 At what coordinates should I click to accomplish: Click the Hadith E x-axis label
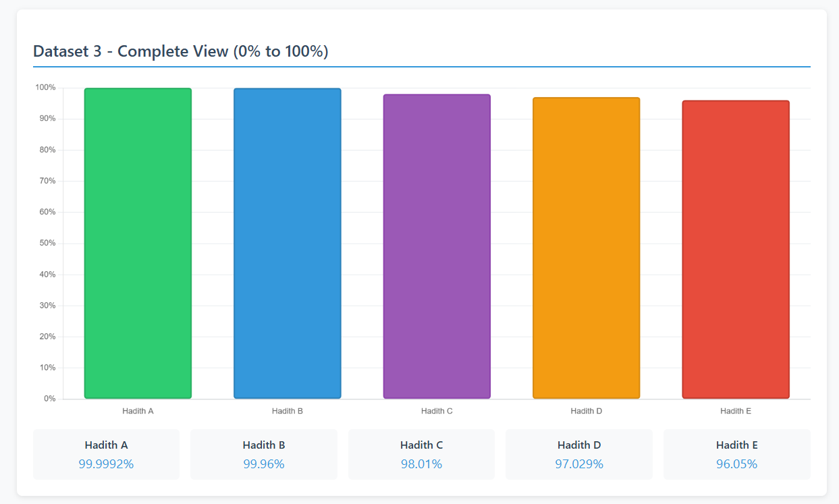point(736,411)
